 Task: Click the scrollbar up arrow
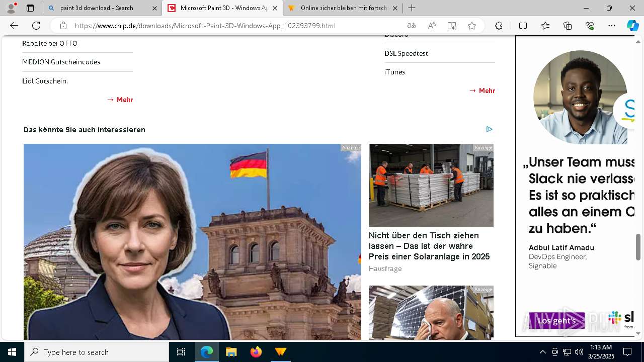pyautogui.click(x=638, y=40)
